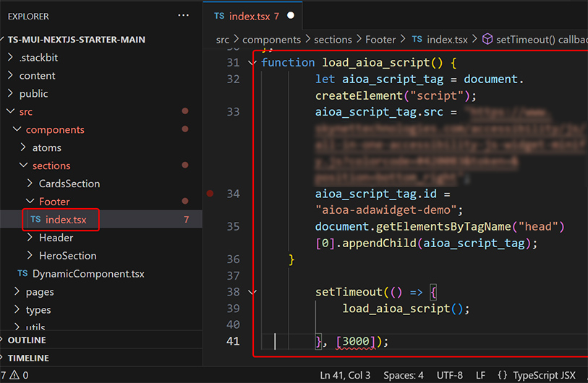Open the Explorer more actions ellipsis menu
Screen dimensions: 588x383
[184, 15]
